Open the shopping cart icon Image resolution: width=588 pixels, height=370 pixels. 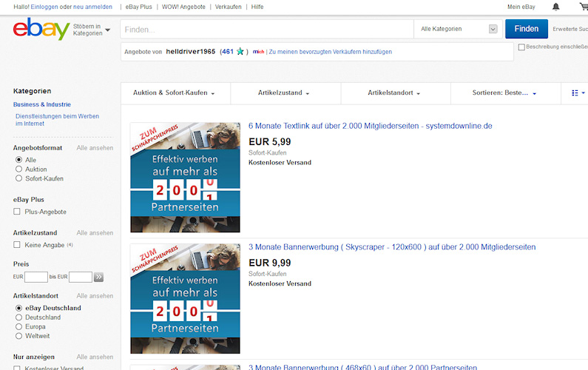[584, 7]
